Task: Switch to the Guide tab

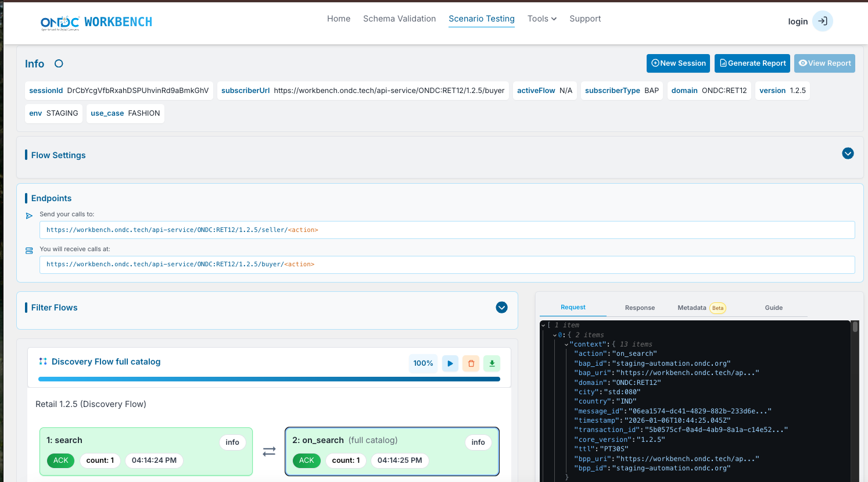Action: click(x=774, y=308)
